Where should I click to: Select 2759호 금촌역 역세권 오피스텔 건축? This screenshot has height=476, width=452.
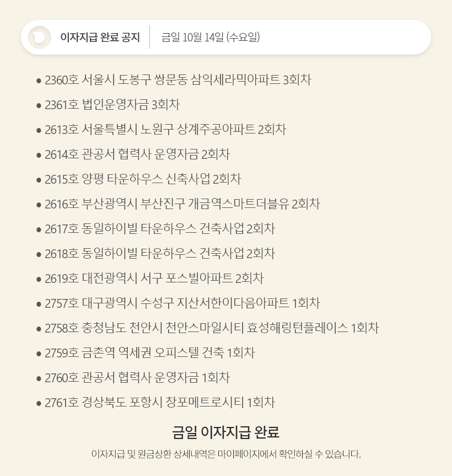click(x=149, y=353)
